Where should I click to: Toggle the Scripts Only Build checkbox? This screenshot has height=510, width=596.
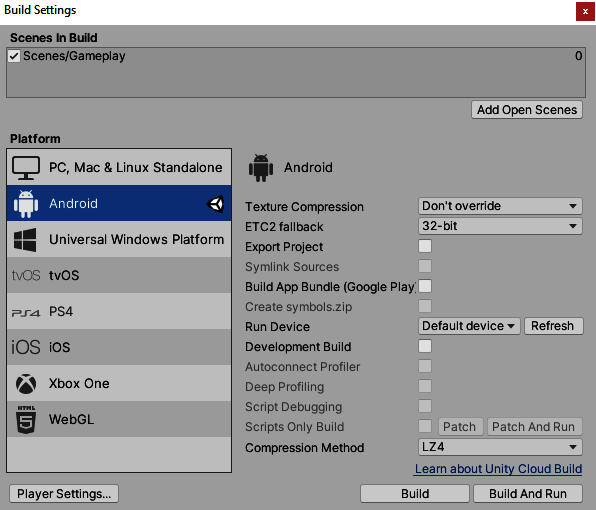(x=425, y=426)
